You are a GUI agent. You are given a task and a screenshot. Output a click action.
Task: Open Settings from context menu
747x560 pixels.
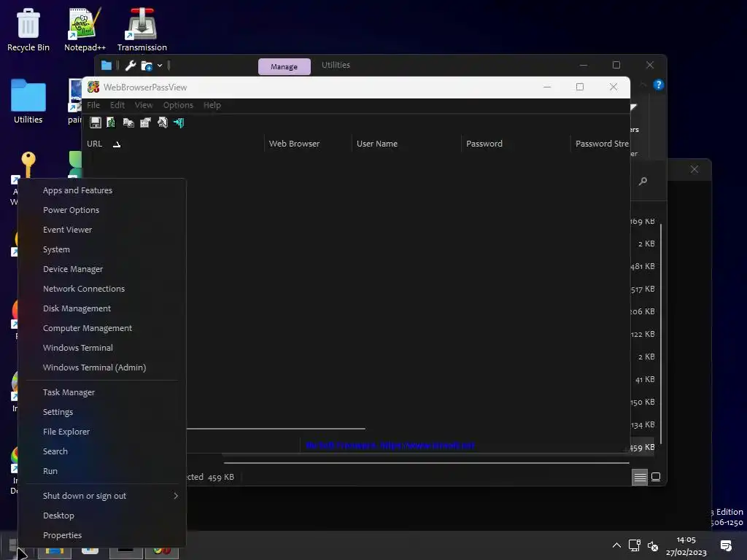pos(101,412)
